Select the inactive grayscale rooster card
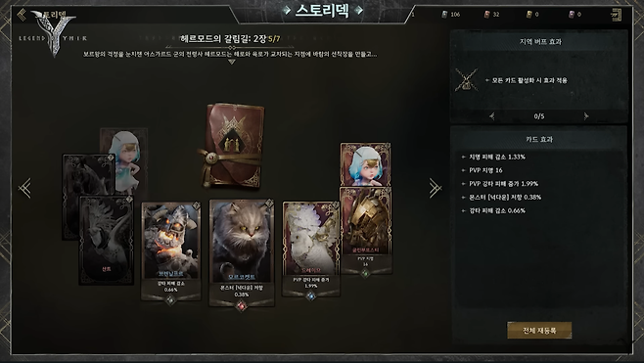The height and width of the screenshot is (363, 644). click(106, 241)
